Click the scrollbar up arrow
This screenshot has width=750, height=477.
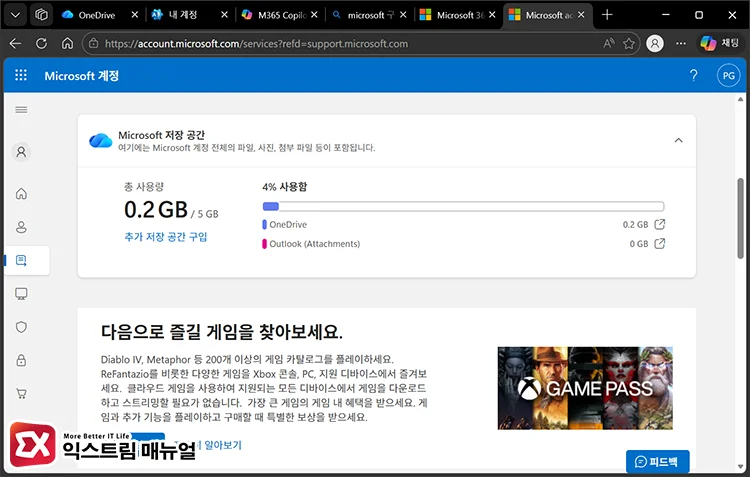(x=740, y=99)
